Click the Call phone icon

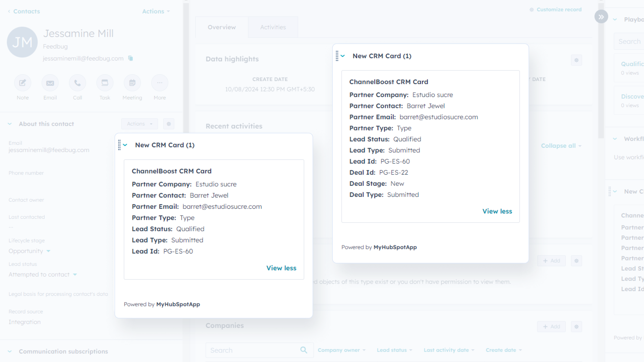point(78,83)
